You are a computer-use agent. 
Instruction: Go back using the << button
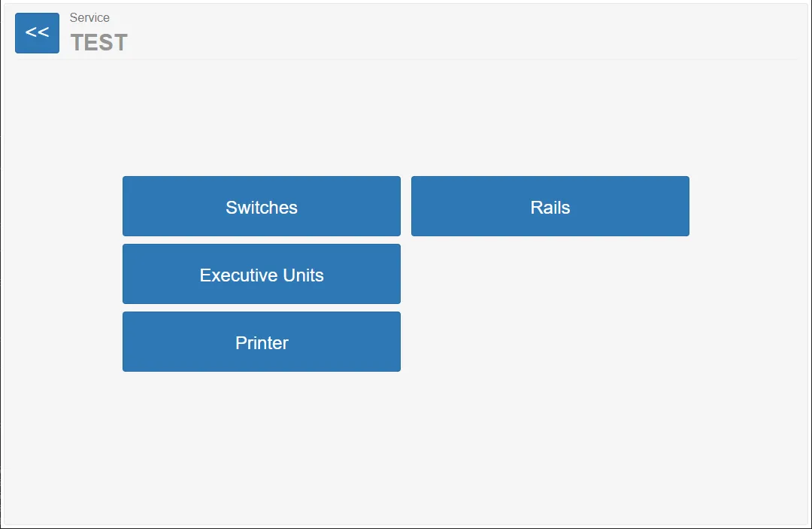point(38,33)
